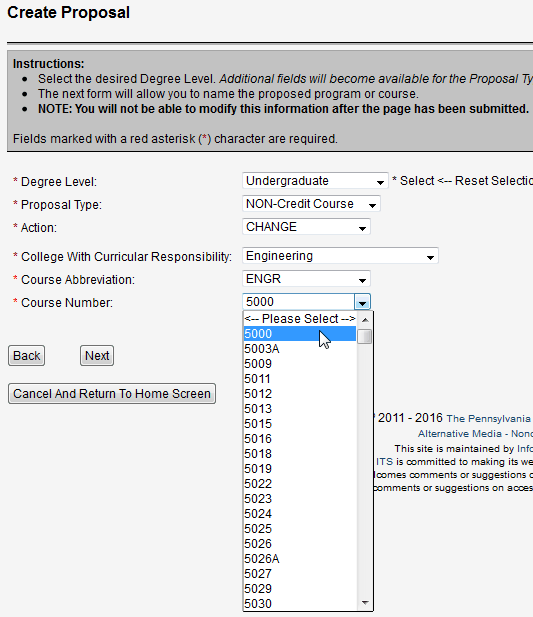Open the Action dropdown showing CHANGE
This screenshot has height=617, width=533.
tap(306, 227)
